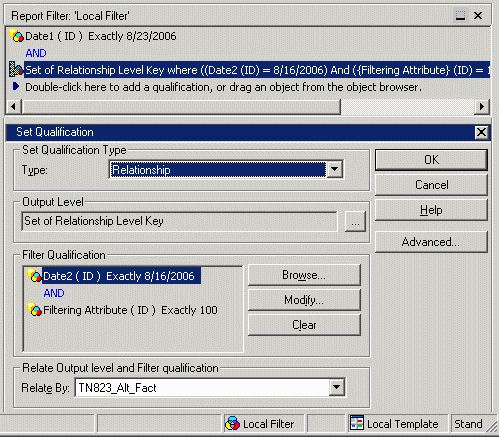This screenshot has width=499, height=437.
Task: Click the Relate By field TN823_Alt_Fact
Action: pos(202,387)
